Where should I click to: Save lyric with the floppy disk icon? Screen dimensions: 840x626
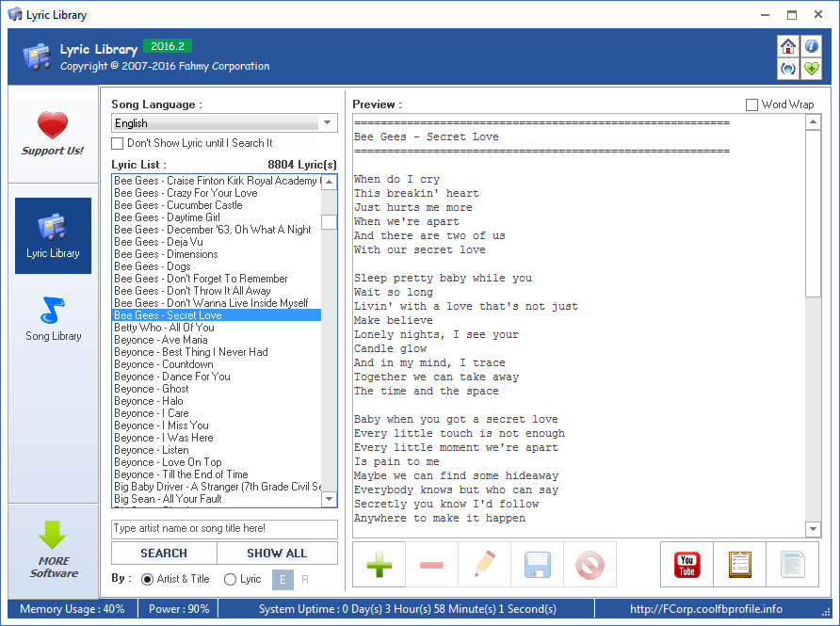(538, 565)
